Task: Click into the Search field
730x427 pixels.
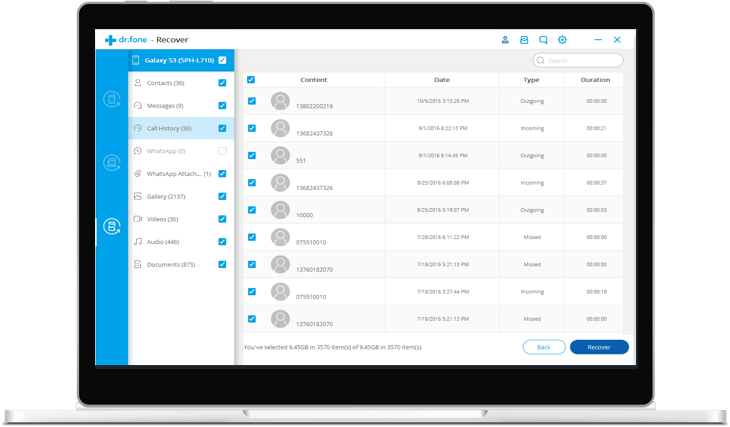Action: [x=578, y=61]
